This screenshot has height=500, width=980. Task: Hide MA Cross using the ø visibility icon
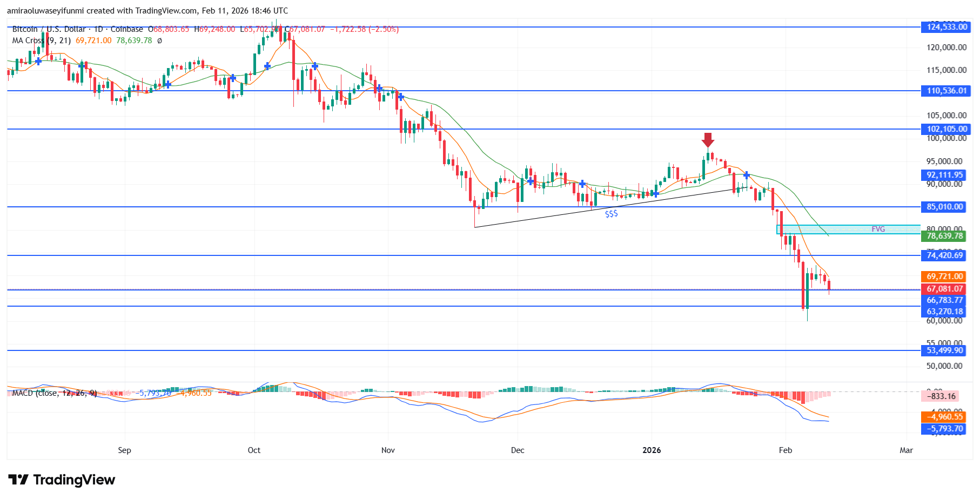pyautogui.click(x=160, y=40)
